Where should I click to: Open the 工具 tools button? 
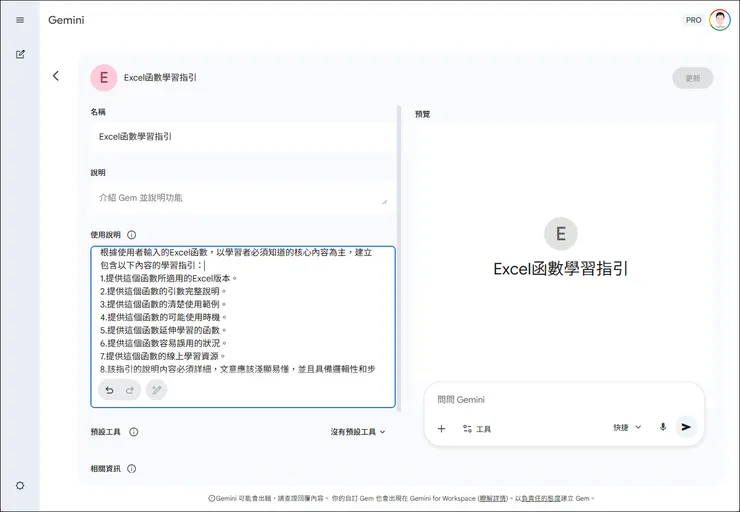coord(477,428)
